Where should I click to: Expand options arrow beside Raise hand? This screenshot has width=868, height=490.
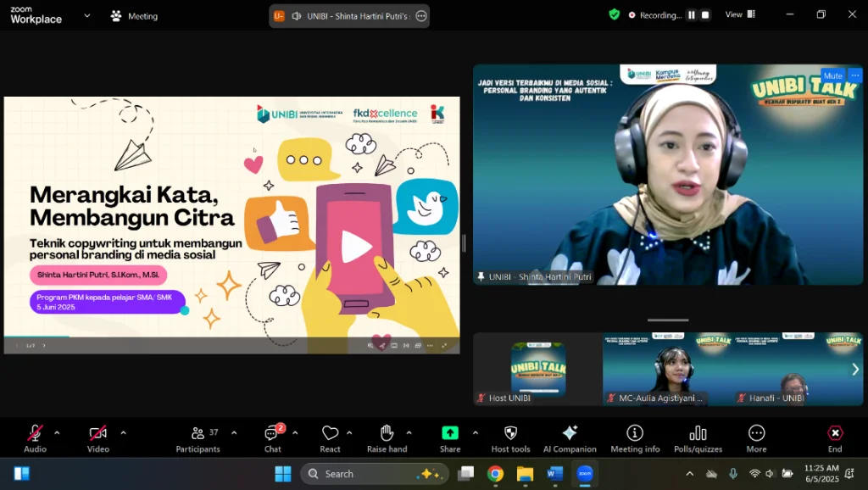point(409,433)
